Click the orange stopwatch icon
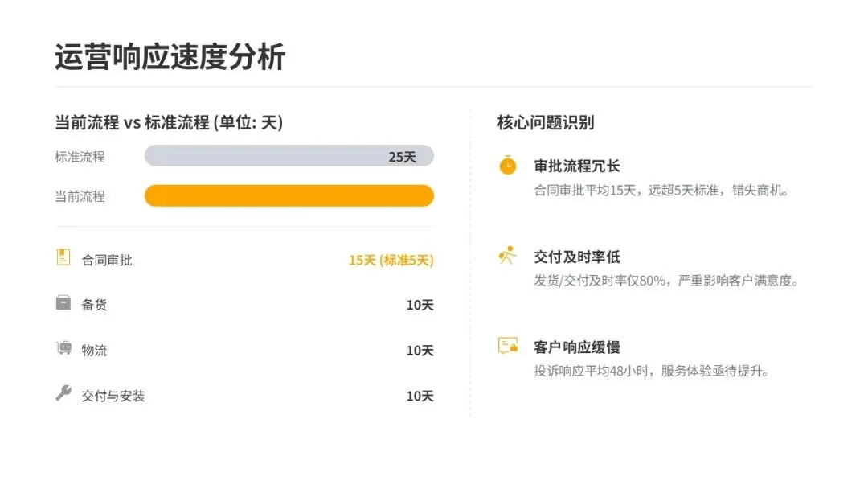Screen dimensions: 868x489 pyautogui.click(x=507, y=166)
